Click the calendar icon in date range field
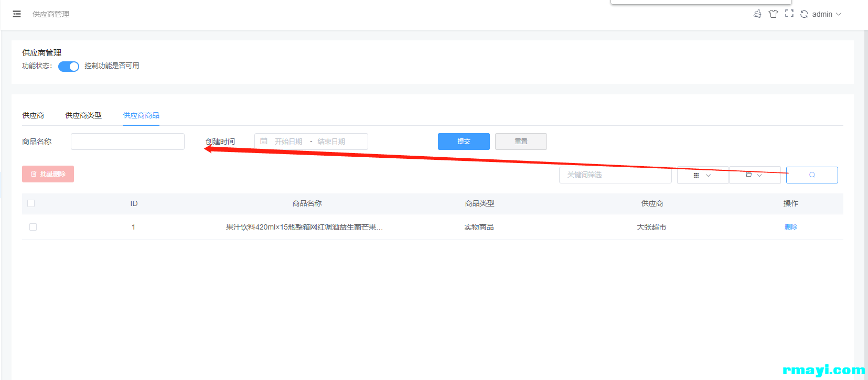 coord(264,142)
